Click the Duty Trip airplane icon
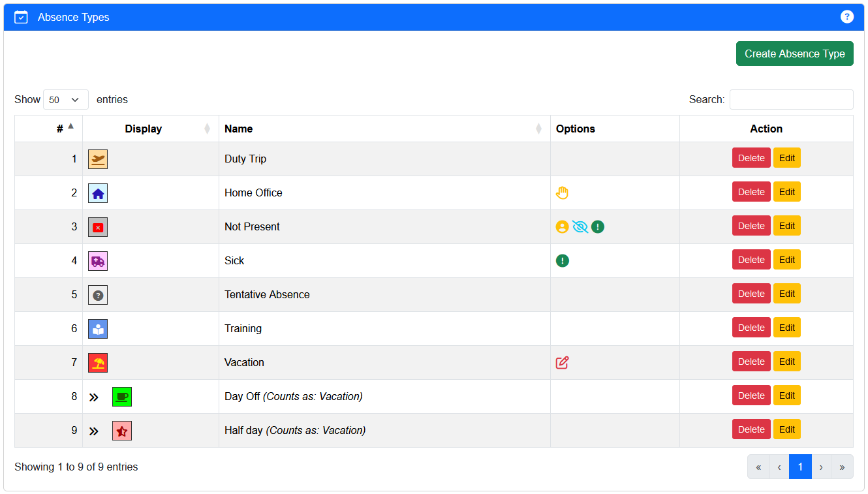The height and width of the screenshot is (494, 868). coord(98,159)
